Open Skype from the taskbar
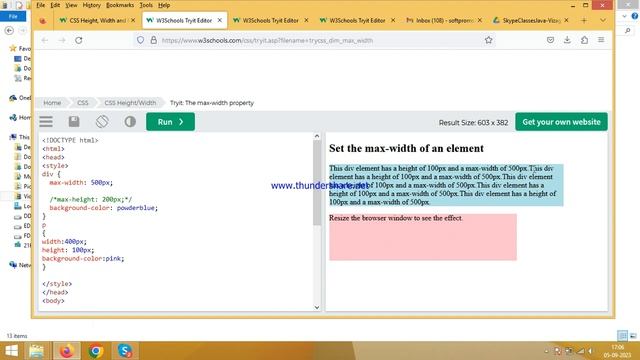640x360 pixels. click(x=125, y=351)
